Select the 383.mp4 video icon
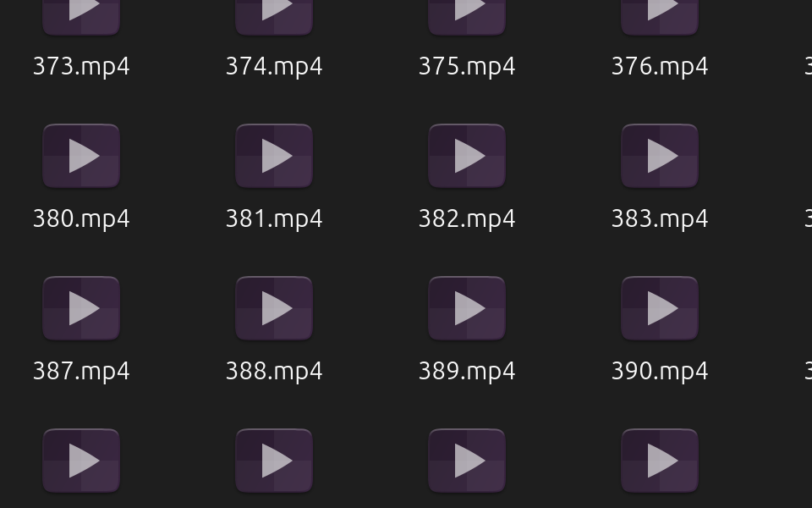812x508 pixels. (660, 156)
